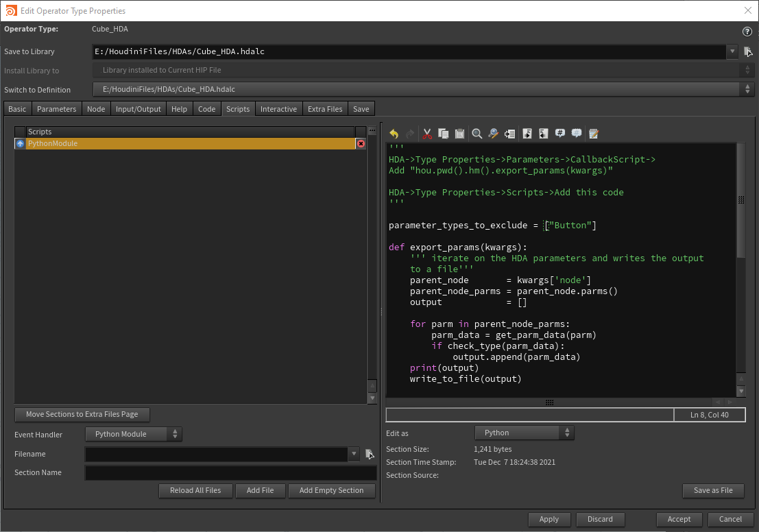Screen dimensions: 759x532
Task: Click the write_to_file(output) code line
Action: click(x=466, y=379)
